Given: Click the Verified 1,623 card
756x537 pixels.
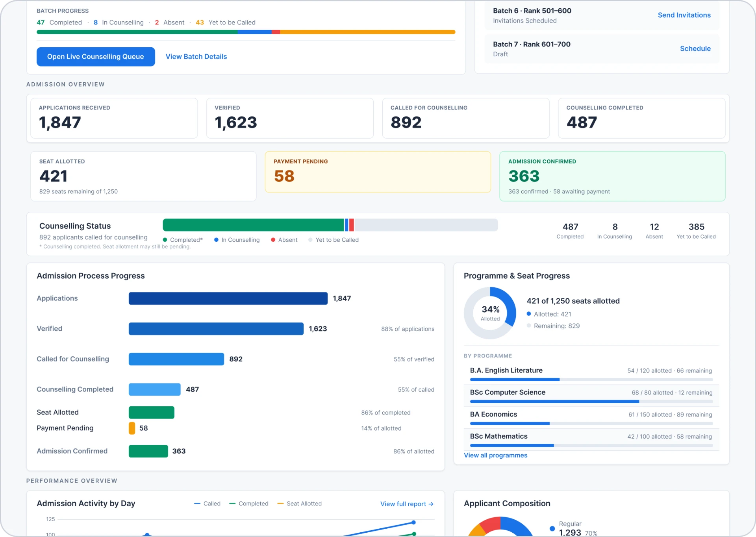Looking at the screenshot, I should [x=290, y=118].
